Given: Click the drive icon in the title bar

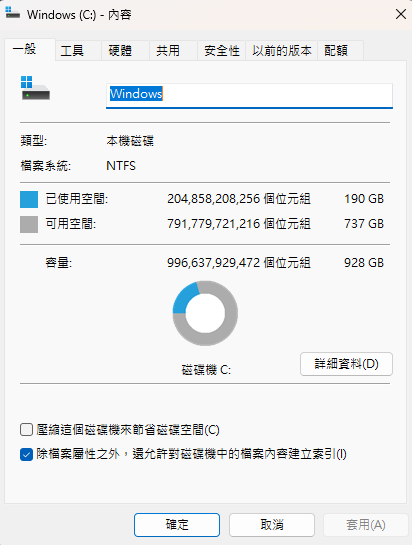Looking at the screenshot, I should click(x=13, y=13).
